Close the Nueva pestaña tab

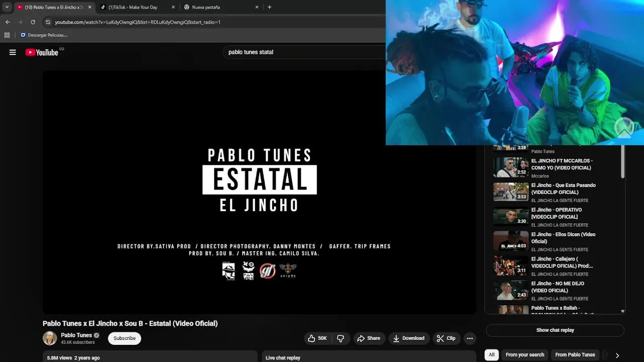tap(257, 7)
